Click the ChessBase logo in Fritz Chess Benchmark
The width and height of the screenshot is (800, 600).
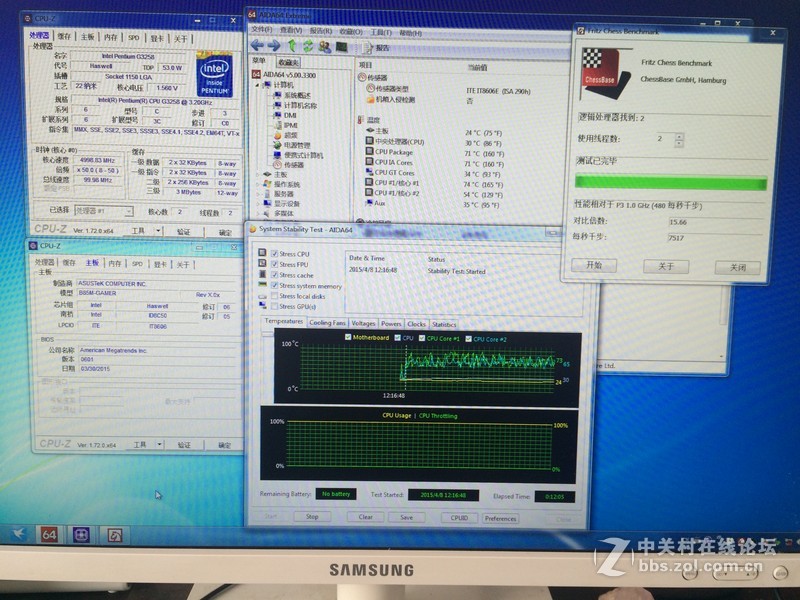[x=605, y=73]
